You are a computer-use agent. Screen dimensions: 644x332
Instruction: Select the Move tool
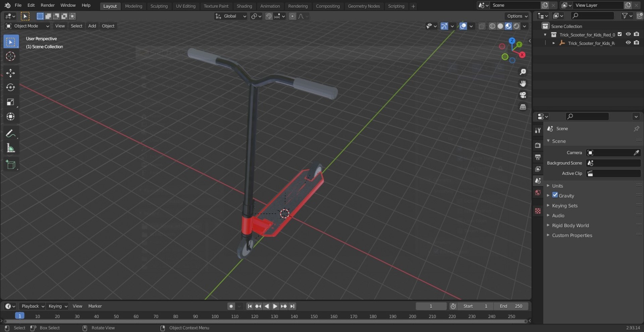point(11,73)
